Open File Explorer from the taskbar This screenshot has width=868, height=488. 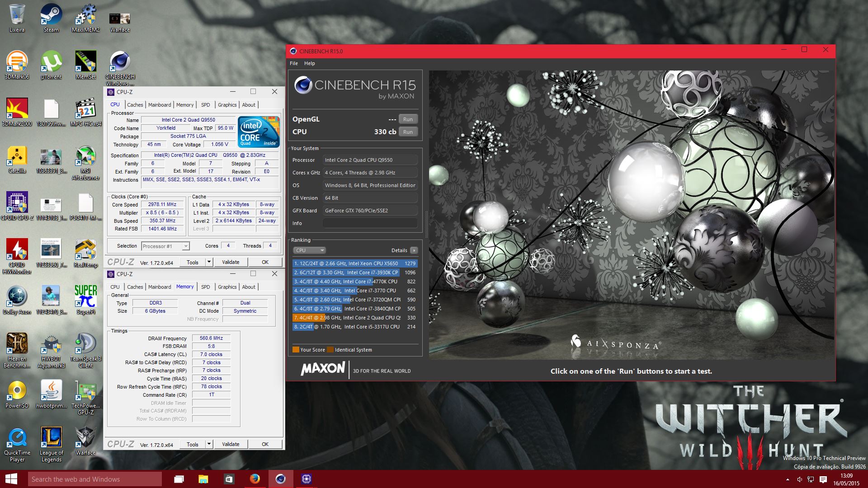coord(203,479)
